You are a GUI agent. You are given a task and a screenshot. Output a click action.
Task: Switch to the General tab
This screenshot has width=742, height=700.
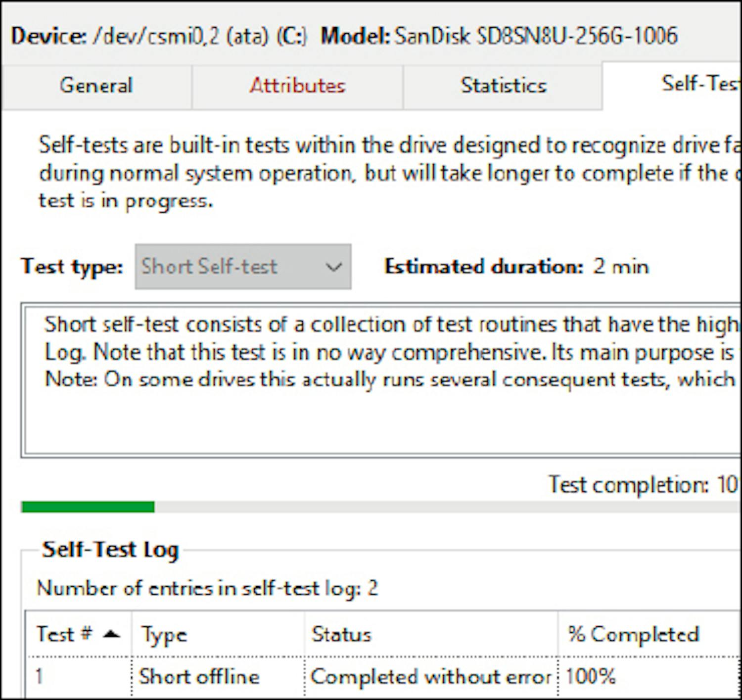(x=96, y=86)
